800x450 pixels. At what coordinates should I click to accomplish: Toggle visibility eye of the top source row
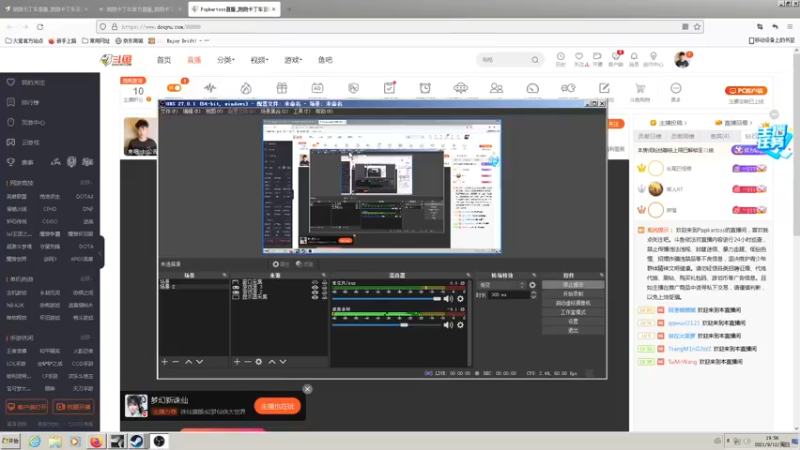pyautogui.click(x=315, y=282)
